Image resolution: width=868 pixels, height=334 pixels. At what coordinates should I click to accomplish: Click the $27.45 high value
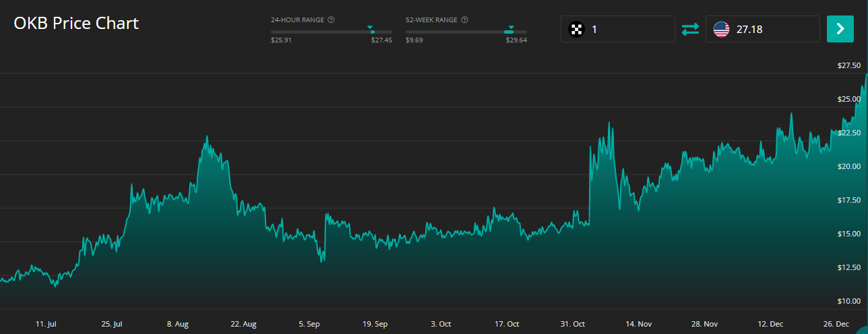381,40
